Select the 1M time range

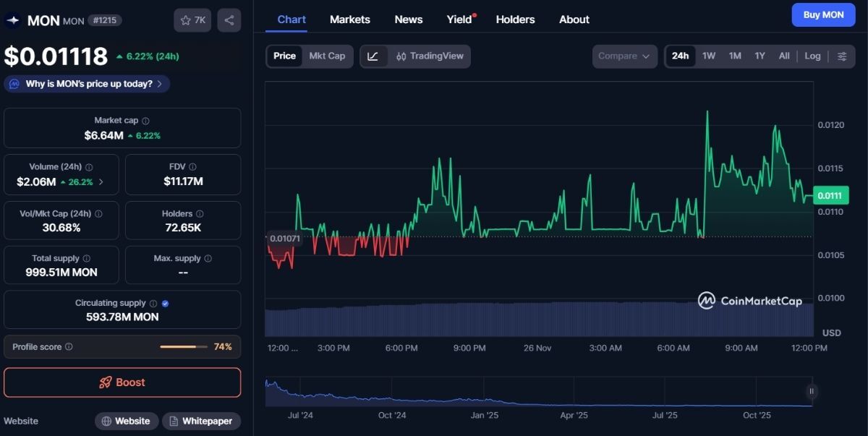(x=735, y=56)
